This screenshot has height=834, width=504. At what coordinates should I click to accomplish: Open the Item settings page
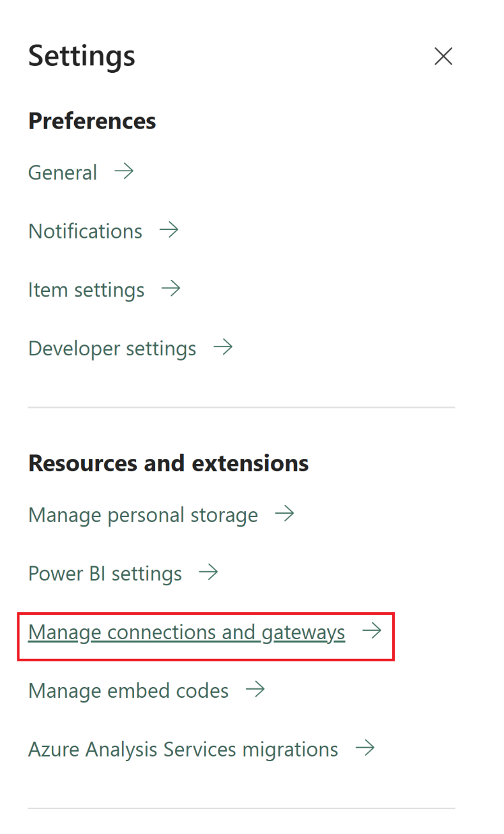86,289
